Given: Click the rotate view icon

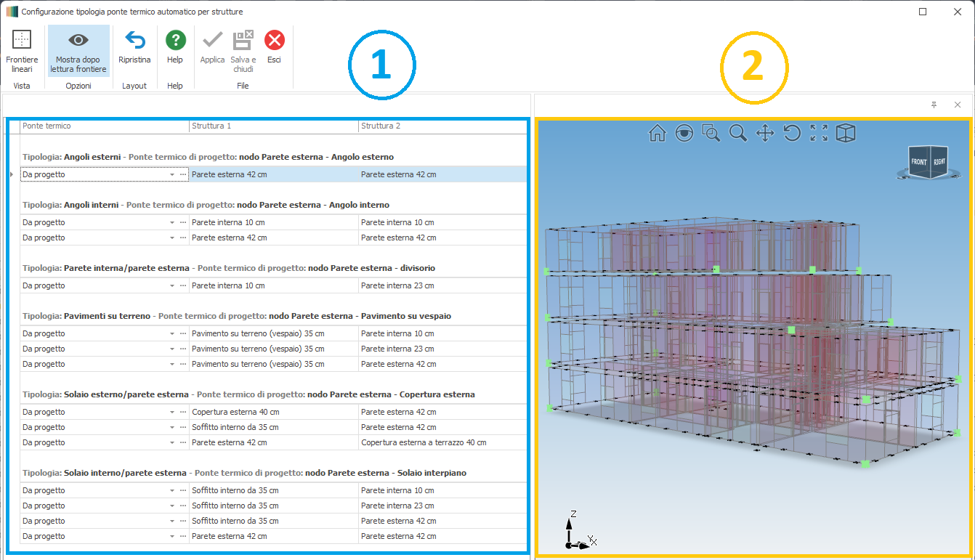Looking at the screenshot, I should 792,133.
